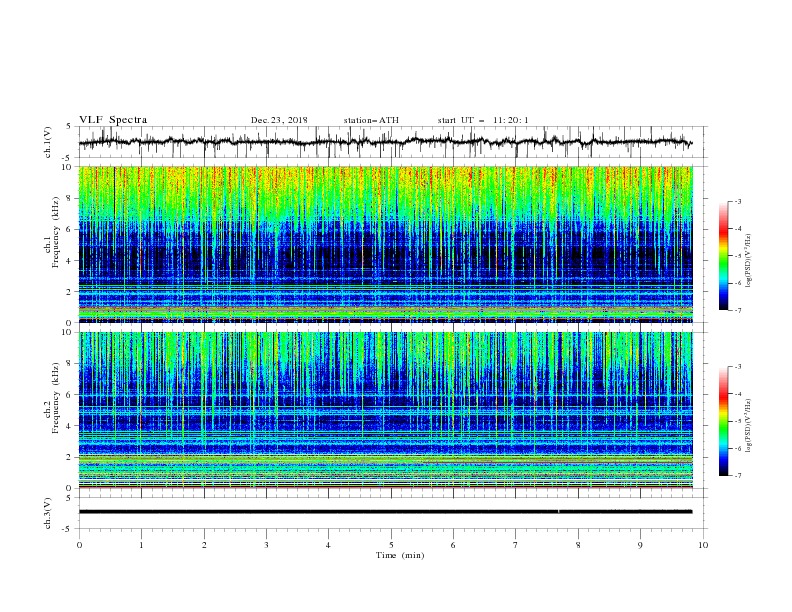Click bottom time axis tick label "8"

578,545
